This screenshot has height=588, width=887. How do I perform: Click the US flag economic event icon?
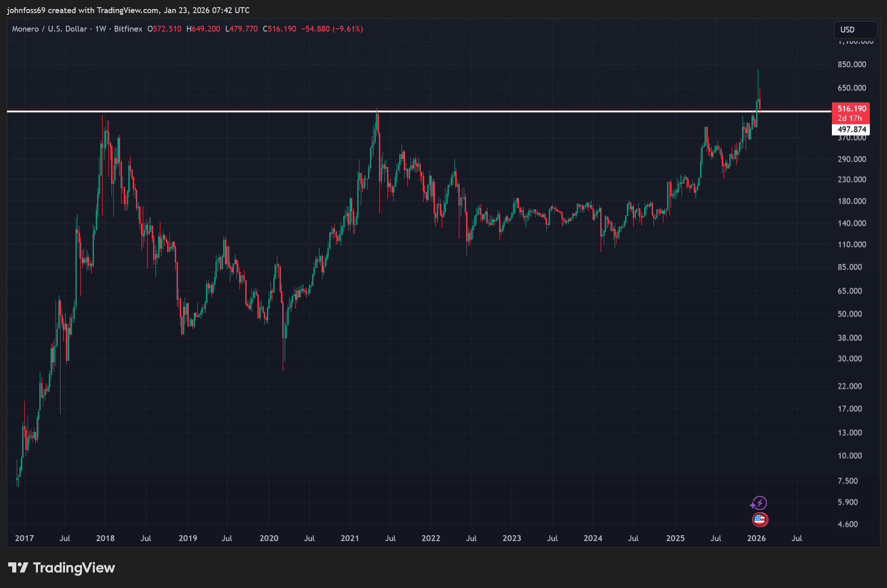[x=760, y=520]
